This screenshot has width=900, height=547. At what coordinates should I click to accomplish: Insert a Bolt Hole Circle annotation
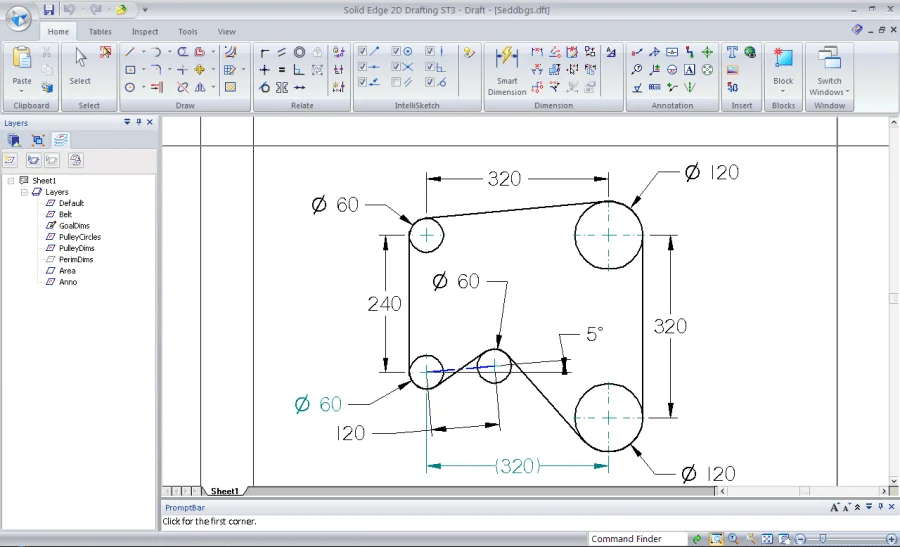(707, 70)
